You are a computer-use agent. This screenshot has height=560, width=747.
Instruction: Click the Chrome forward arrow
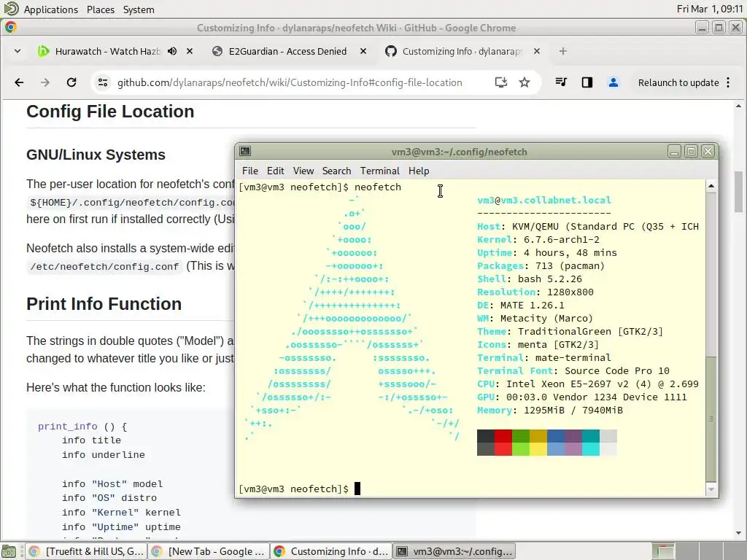tap(45, 82)
